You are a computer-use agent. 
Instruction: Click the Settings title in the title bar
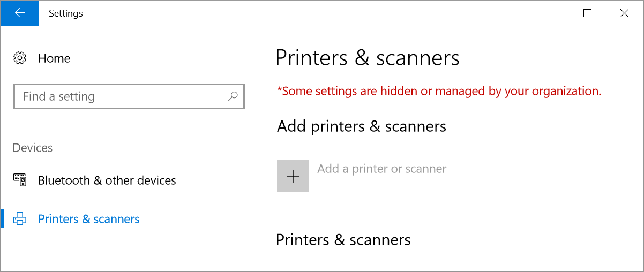[x=66, y=13]
